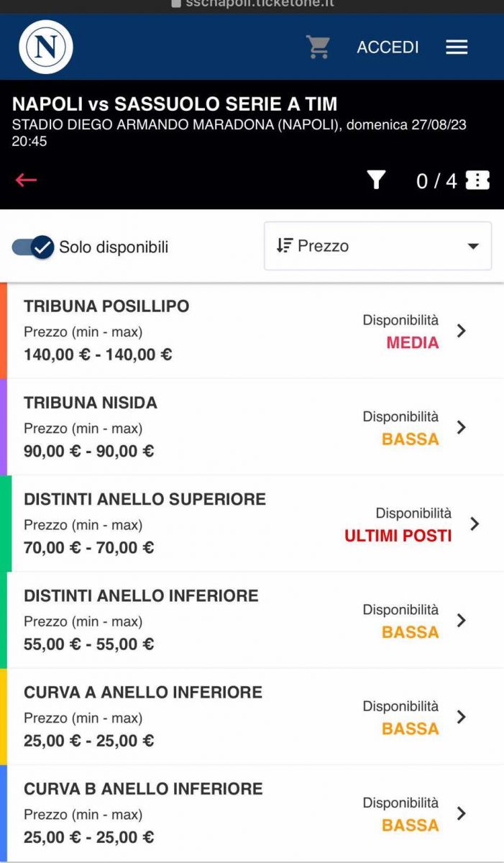This screenshot has width=504, height=863.
Task: Go back with the red arrow
Action: (26, 180)
